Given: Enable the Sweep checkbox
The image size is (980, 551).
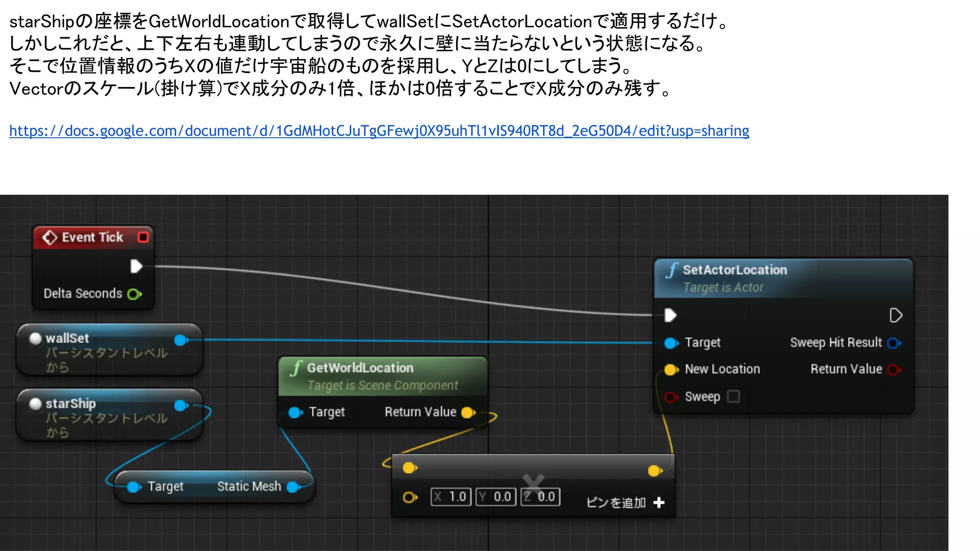Looking at the screenshot, I should (734, 397).
